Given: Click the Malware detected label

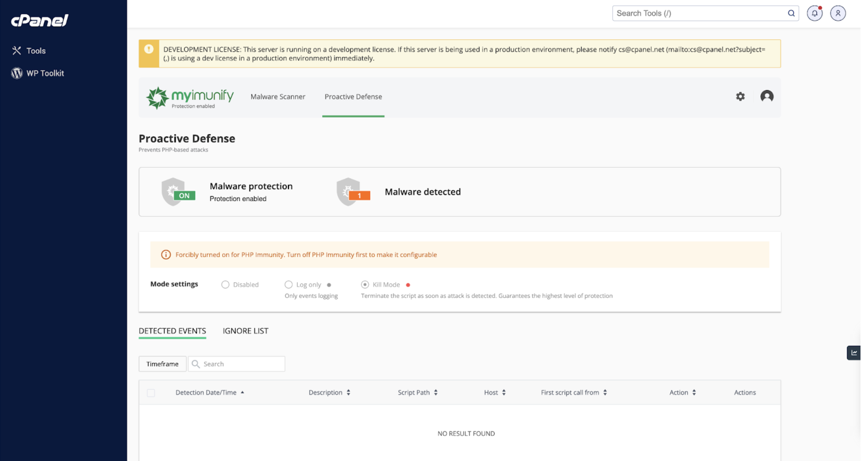Looking at the screenshot, I should 423,192.
